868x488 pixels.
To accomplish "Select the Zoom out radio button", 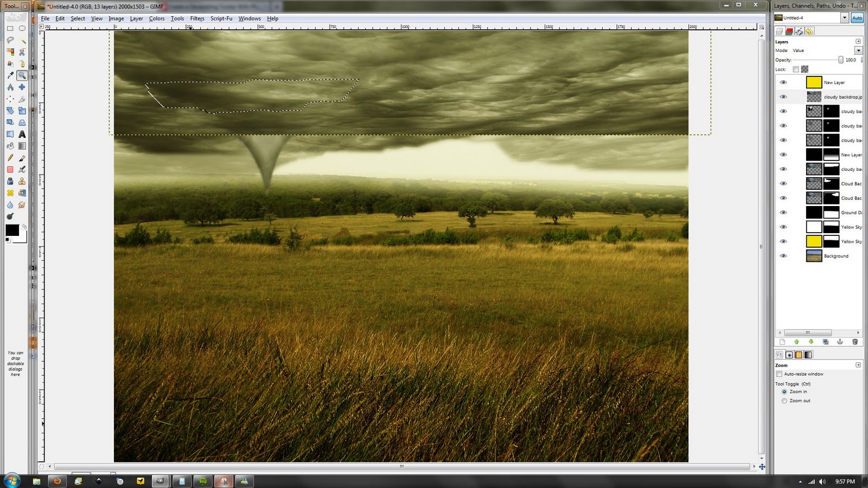I will (x=784, y=400).
